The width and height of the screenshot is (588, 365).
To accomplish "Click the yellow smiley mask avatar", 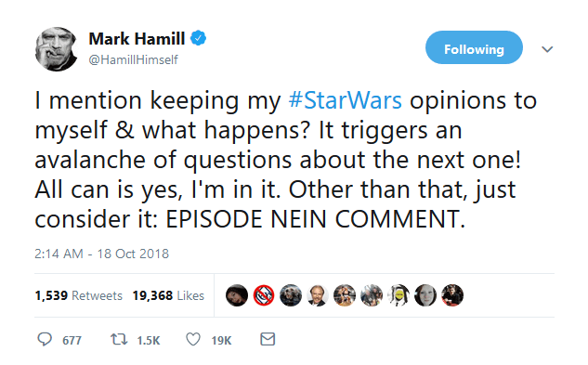I will tap(399, 295).
